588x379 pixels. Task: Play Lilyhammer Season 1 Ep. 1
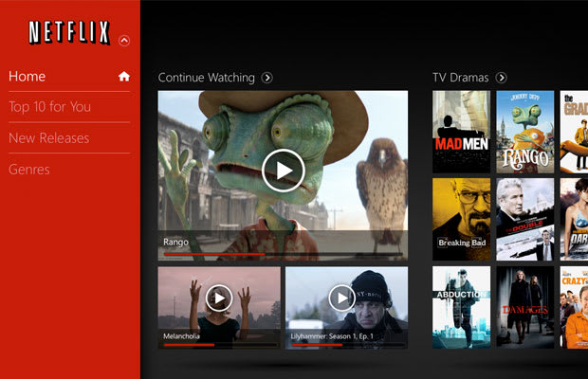342,298
